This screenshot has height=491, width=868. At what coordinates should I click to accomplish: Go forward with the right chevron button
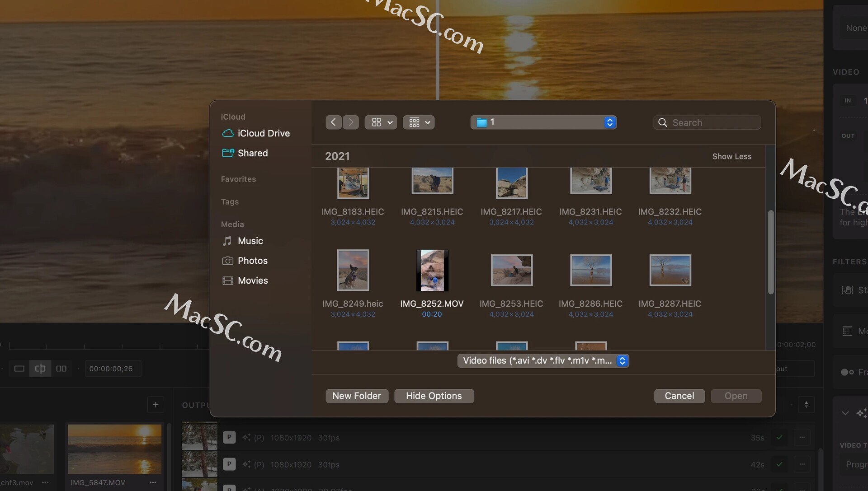pos(351,122)
